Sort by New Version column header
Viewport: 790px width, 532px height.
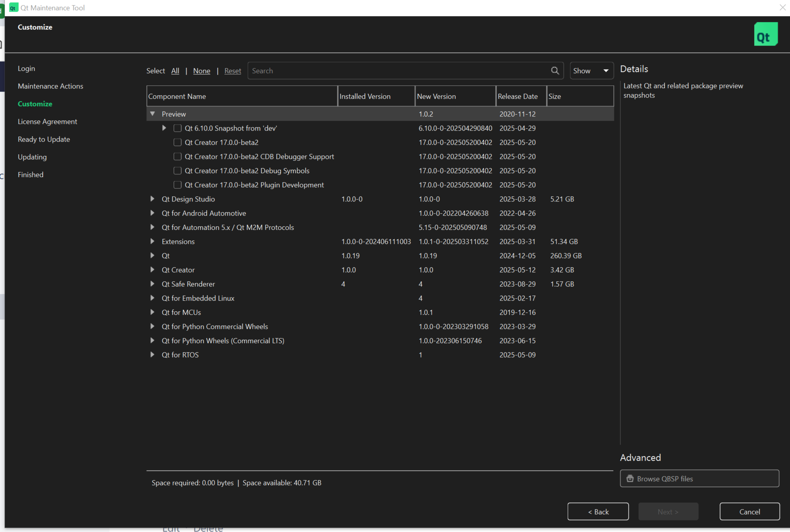pos(455,96)
